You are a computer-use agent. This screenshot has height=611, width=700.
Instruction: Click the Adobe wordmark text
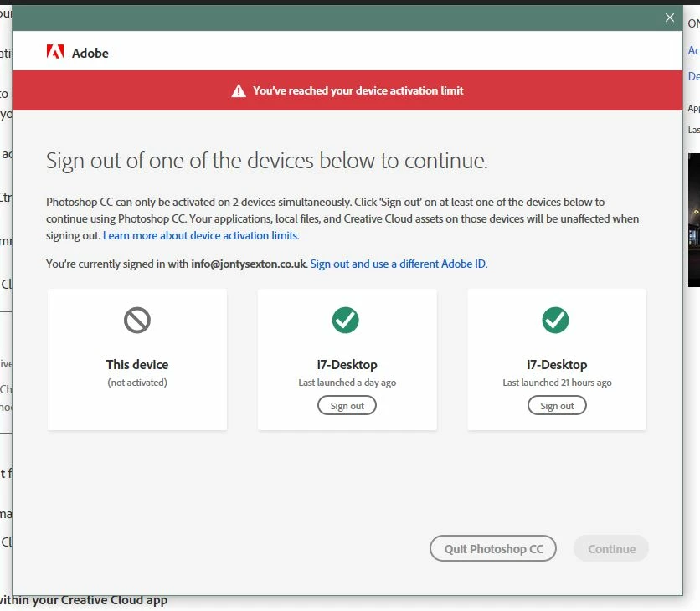click(90, 53)
